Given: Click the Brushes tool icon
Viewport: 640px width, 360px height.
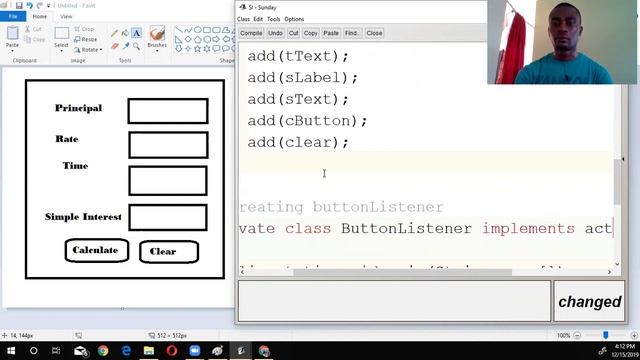Looking at the screenshot, I should tap(157, 33).
